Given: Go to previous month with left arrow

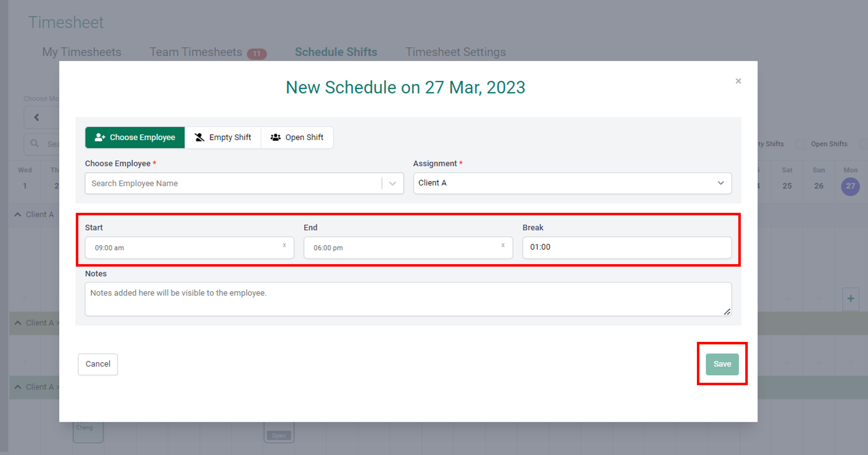Looking at the screenshot, I should click(36, 118).
